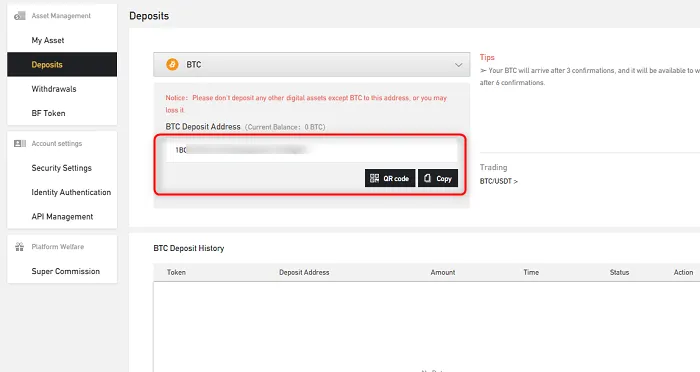
Task: Click the QR code grid icon
Action: (x=375, y=178)
